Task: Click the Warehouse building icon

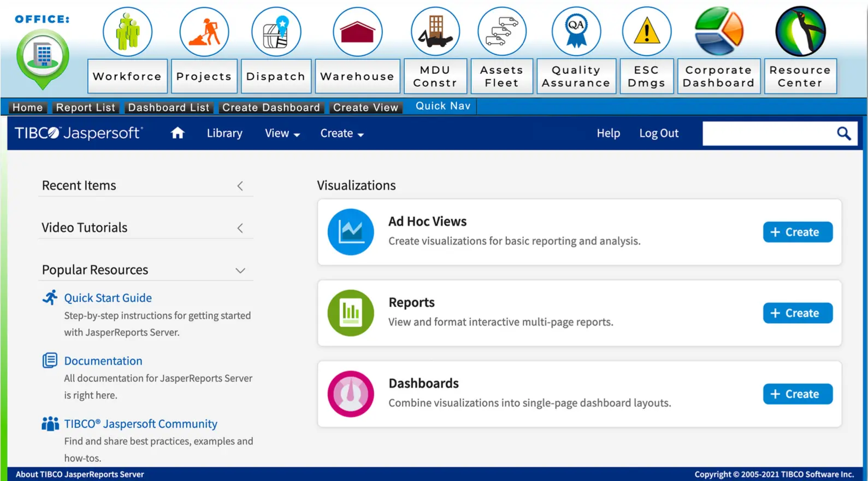Action: click(357, 32)
